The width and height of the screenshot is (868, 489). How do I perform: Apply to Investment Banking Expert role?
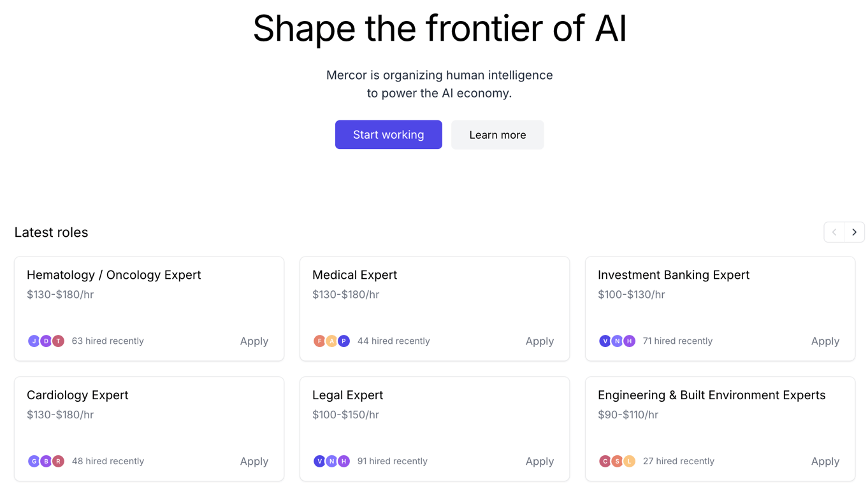click(x=825, y=341)
